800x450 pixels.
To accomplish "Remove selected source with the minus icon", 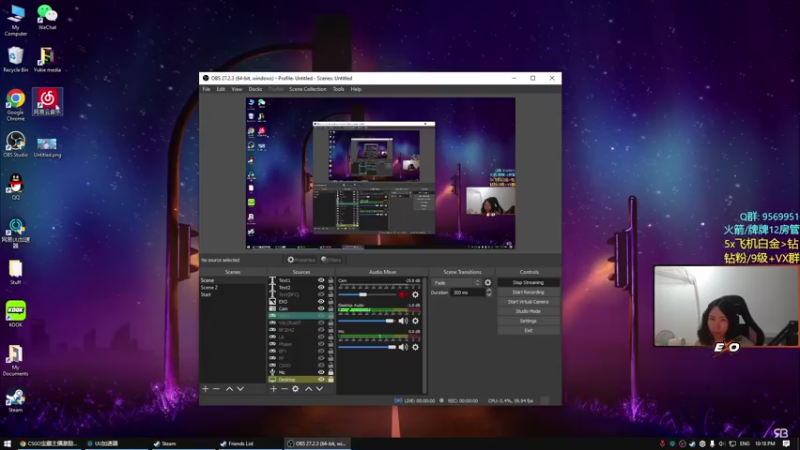I will [x=284, y=389].
